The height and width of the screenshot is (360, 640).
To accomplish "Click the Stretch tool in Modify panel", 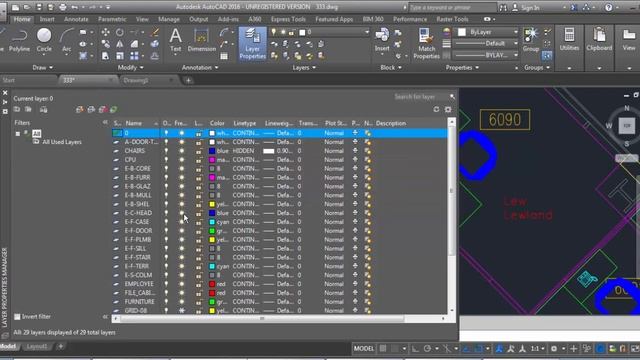I will pos(105,56).
